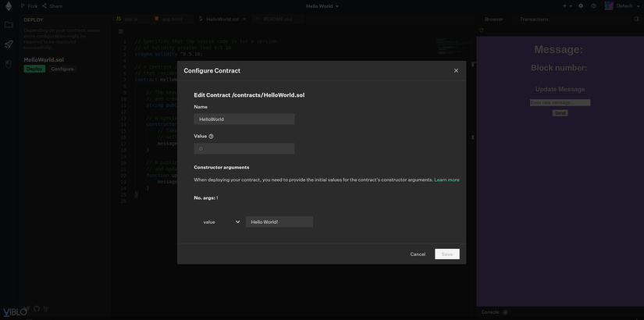Viewport: 644px width, 320px height.
Task: Open the HelloWorld.sol editor tab
Action: [x=222, y=19]
